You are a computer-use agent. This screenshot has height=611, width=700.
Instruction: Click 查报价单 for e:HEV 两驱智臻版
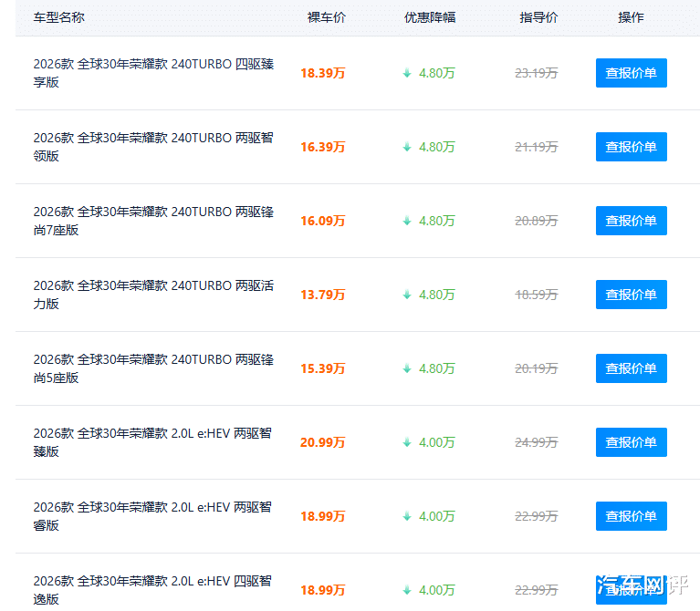pos(631,442)
